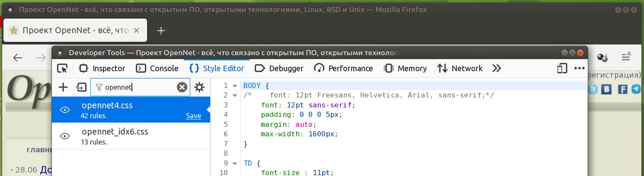
Task: Switch to the Inspector tab
Action: pos(102,68)
